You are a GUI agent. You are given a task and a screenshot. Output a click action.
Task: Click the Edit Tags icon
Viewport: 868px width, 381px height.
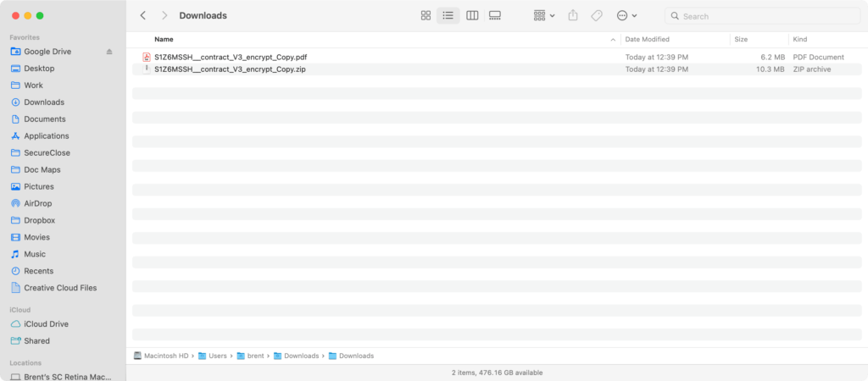597,15
